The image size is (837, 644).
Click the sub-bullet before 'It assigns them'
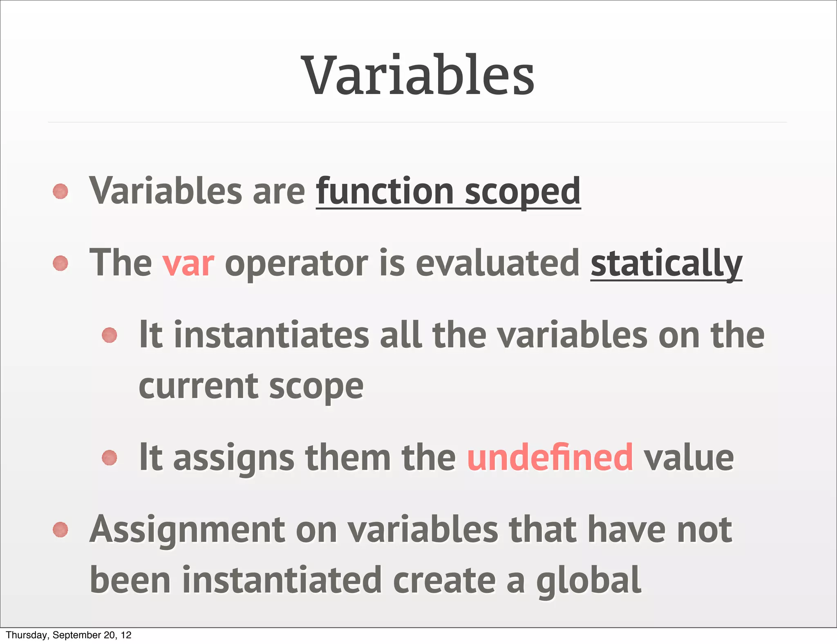coord(110,458)
